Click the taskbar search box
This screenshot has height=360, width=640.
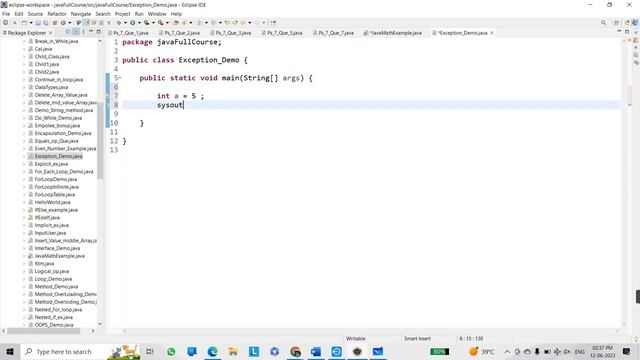[x=80, y=351]
